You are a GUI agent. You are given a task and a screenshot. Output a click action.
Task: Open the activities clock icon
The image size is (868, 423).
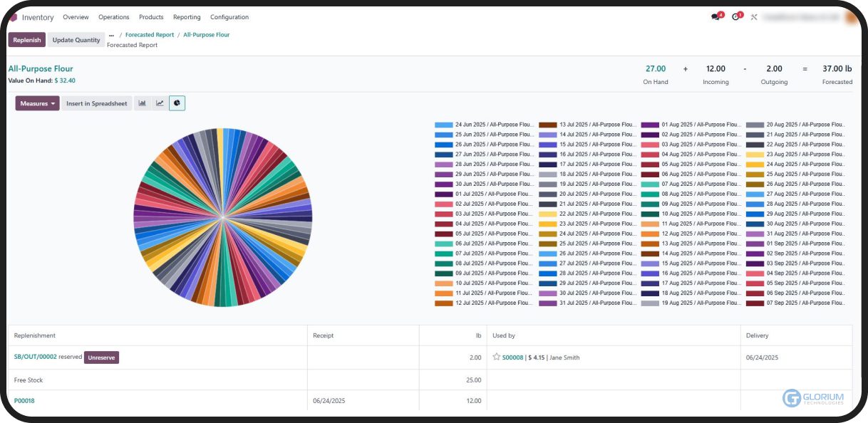tap(736, 17)
